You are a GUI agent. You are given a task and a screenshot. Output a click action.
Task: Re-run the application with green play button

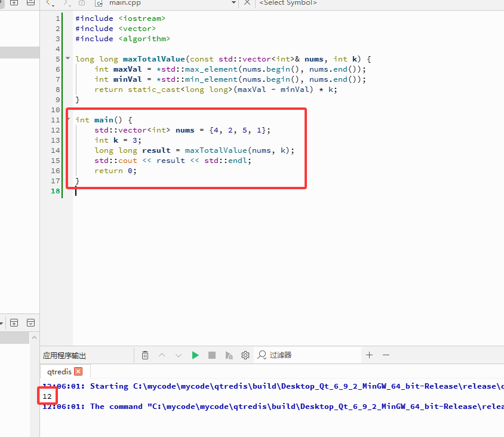(x=195, y=355)
